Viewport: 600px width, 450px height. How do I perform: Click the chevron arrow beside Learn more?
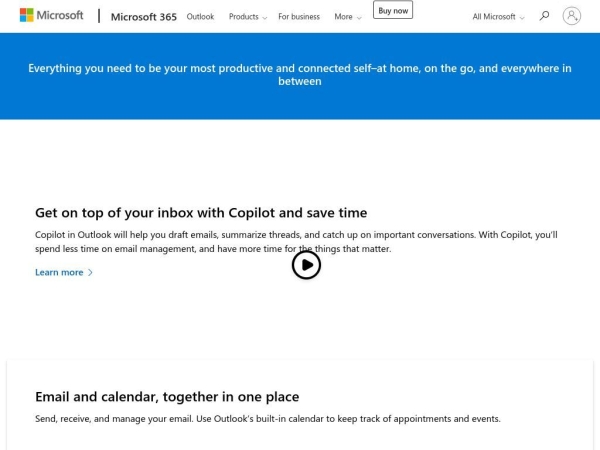pyautogui.click(x=90, y=272)
